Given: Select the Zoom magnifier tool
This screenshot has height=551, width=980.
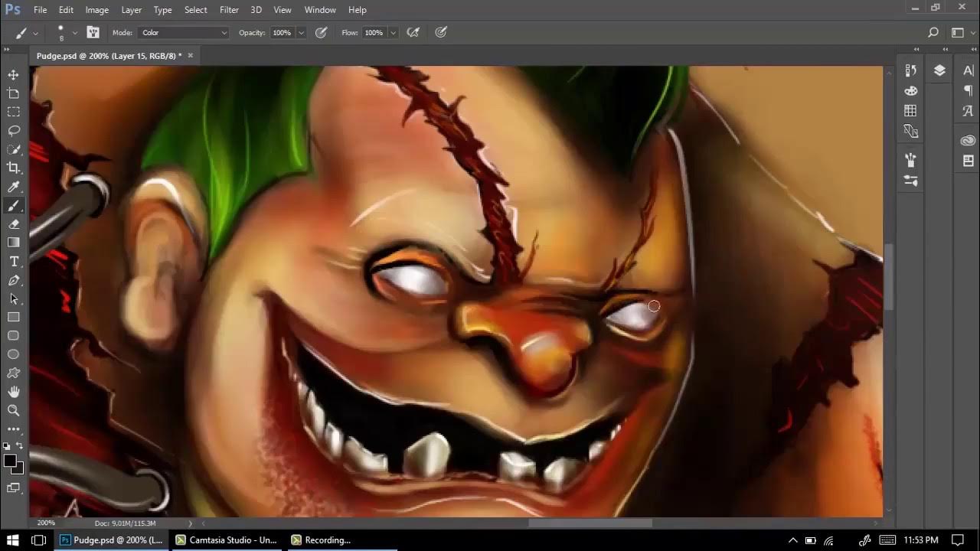Looking at the screenshot, I should pyautogui.click(x=13, y=410).
